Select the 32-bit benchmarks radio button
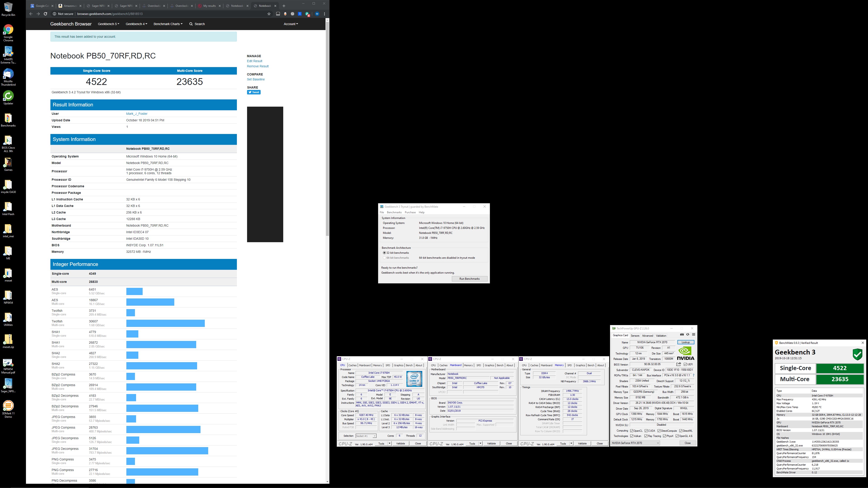The width and height of the screenshot is (868, 488). click(384, 253)
